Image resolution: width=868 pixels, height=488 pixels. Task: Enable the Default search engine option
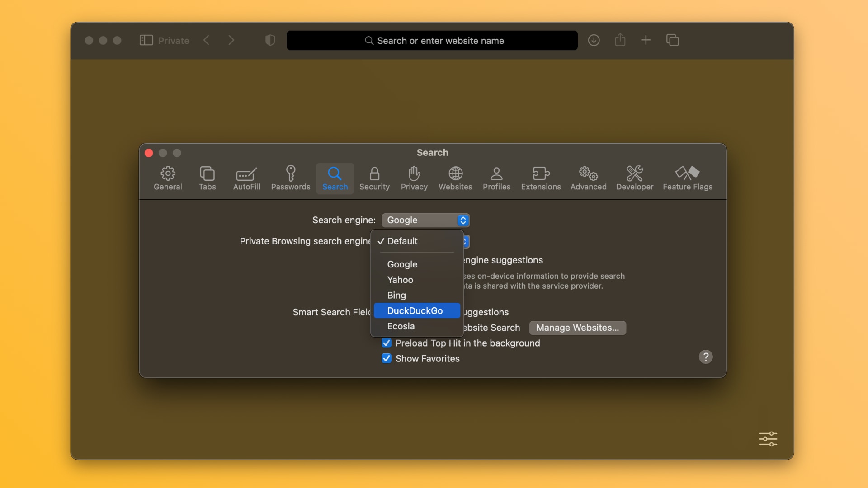click(x=402, y=241)
